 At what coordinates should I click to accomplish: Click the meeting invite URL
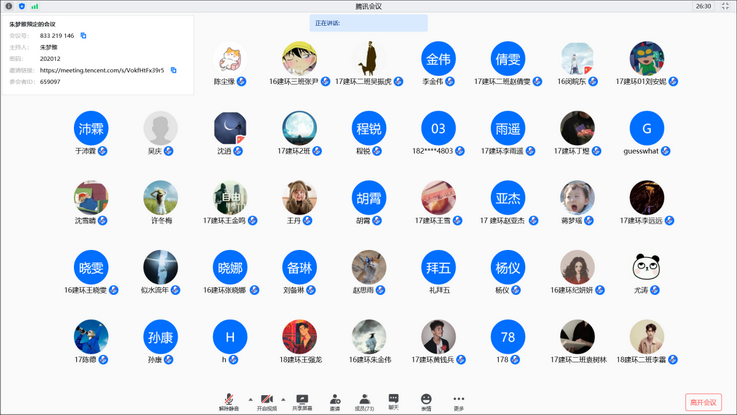pos(102,70)
